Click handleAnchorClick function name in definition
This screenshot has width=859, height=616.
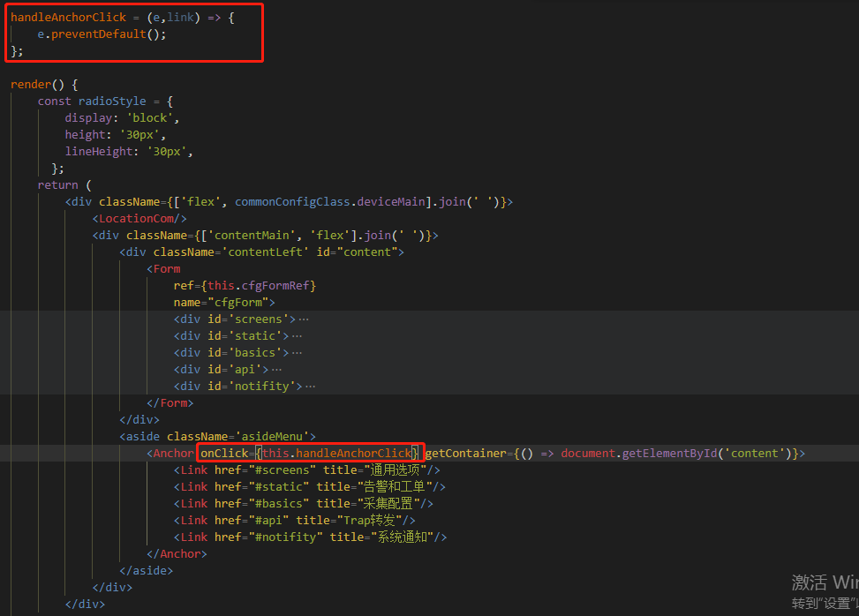click(69, 18)
